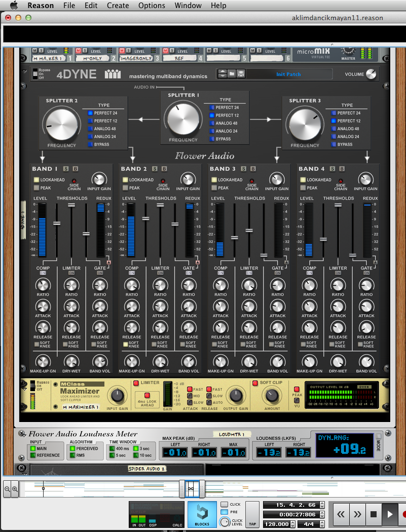Mute the REF channel 4 on microMIX

pos(165,51)
